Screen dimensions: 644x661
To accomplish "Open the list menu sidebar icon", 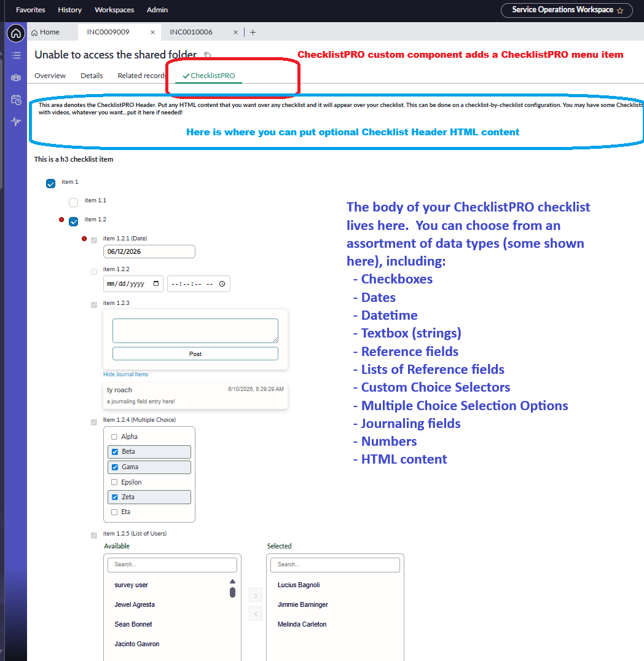I will click(x=16, y=55).
